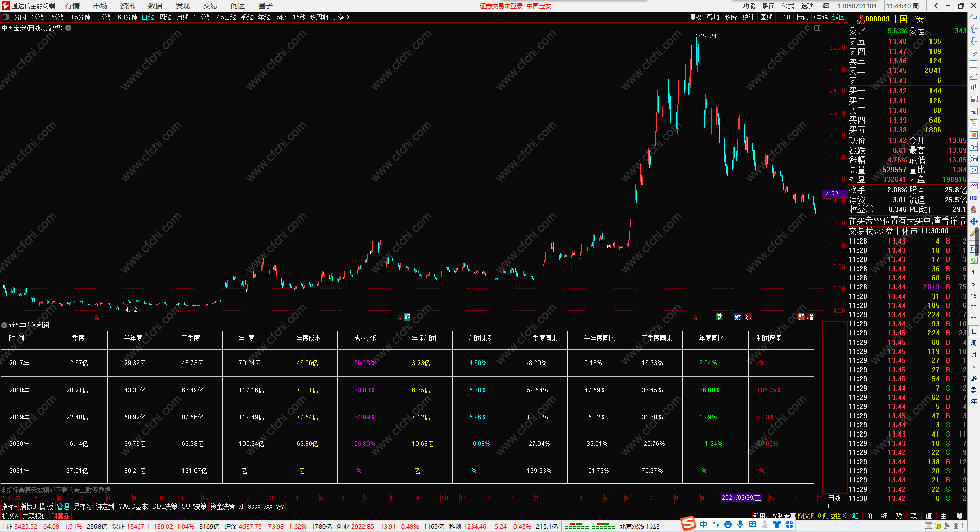The height and width of the screenshot is (532, 980).
Task: Open the 功能 function menu
Action: pos(749,6)
